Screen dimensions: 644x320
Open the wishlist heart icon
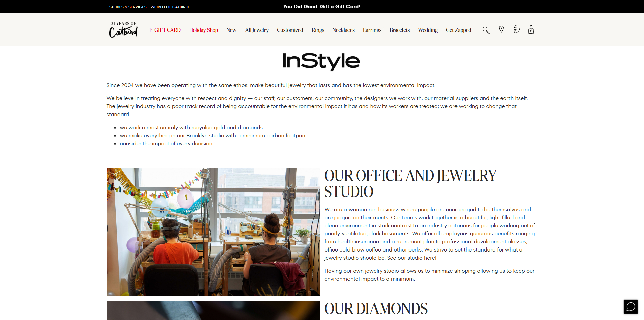[x=501, y=30]
